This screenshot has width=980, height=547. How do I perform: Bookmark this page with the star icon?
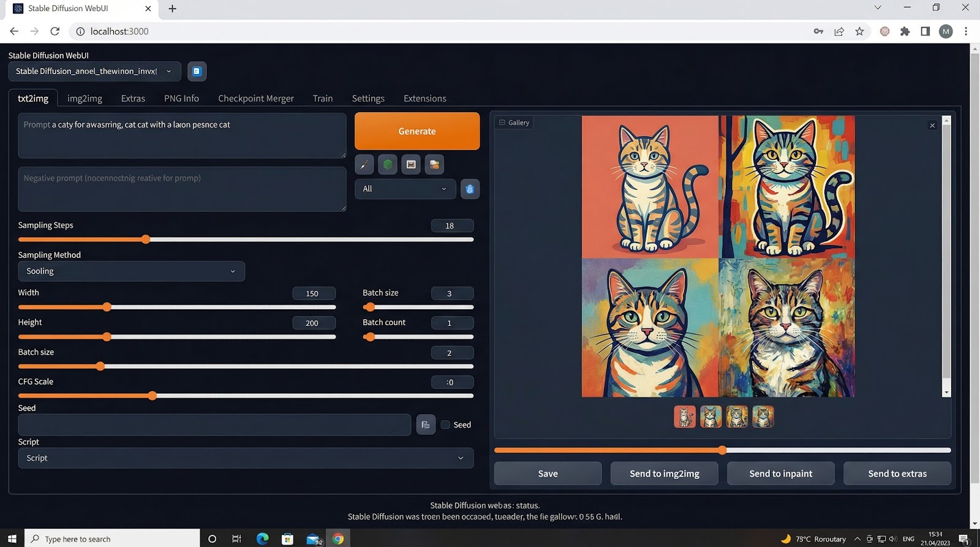pos(859,31)
